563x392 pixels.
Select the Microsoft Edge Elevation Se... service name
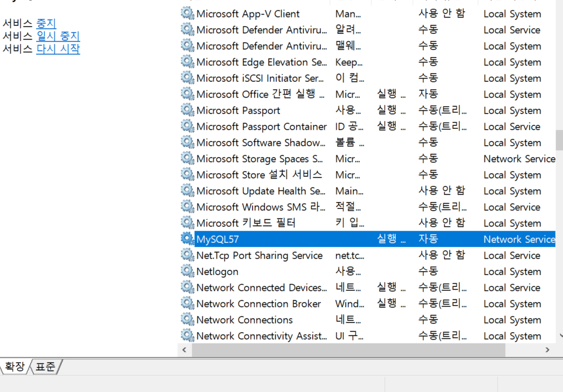(x=261, y=62)
